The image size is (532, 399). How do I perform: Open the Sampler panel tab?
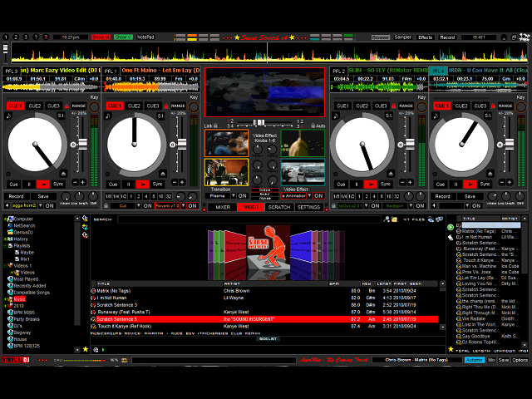402,37
